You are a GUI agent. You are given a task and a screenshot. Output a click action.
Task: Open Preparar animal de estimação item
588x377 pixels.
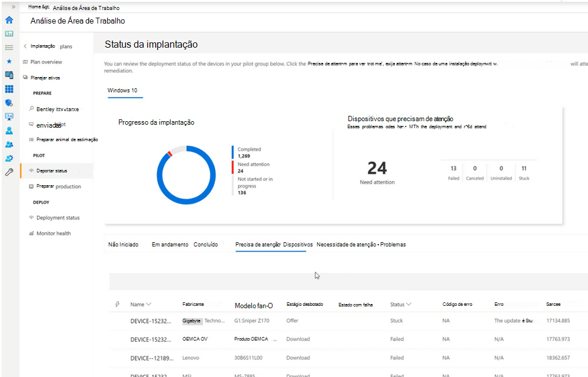point(67,139)
